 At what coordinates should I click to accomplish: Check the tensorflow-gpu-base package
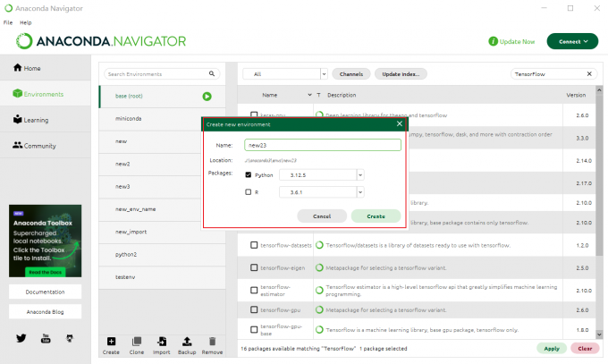click(x=254, y=329)
